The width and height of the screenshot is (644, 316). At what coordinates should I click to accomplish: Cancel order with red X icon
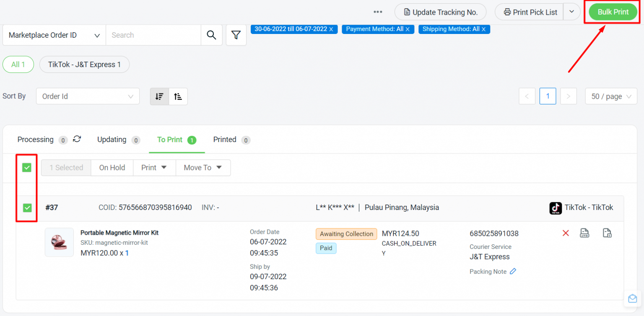566,233
